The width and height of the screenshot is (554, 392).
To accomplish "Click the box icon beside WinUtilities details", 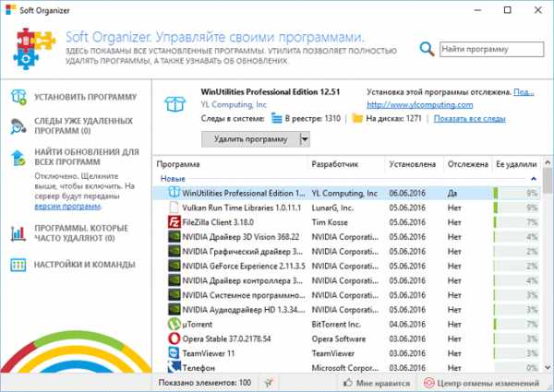I will point(175,104).
